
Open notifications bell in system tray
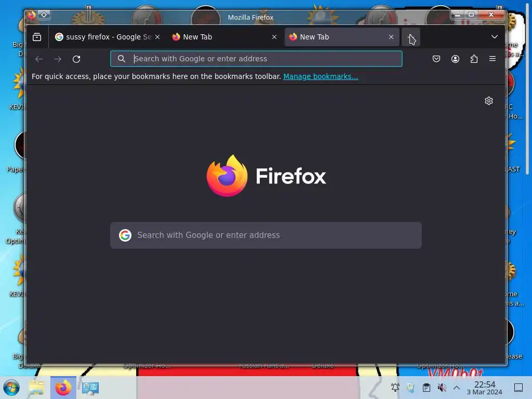click(x=395, y=388)
